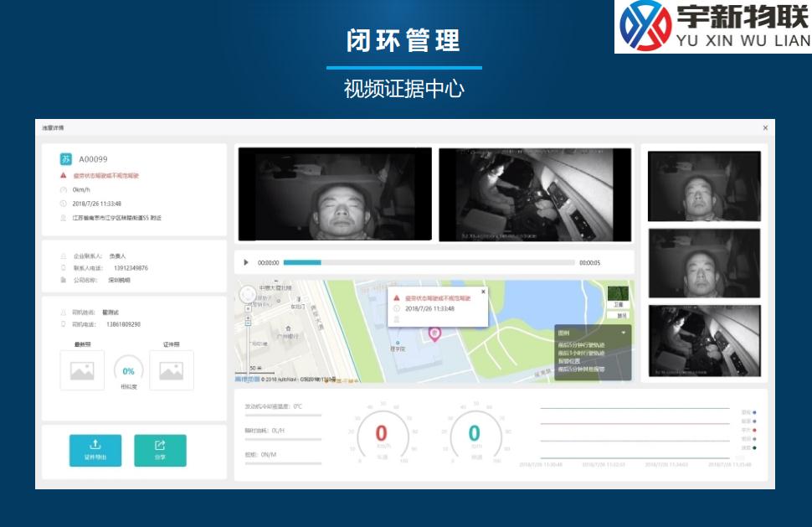
Task: Play the alarm video recording
Action: tap(246, 262)
